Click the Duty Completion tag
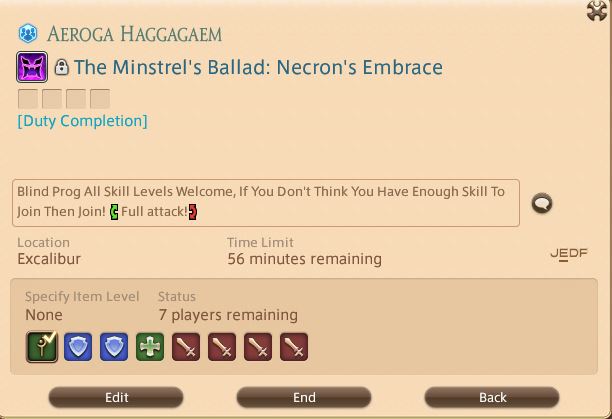The image size is (612, 419). [82, 121]
